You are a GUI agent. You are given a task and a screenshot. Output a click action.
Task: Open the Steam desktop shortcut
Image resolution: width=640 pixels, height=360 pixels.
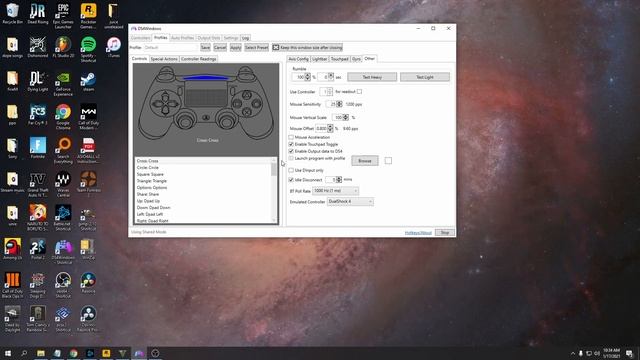(88, 81)
